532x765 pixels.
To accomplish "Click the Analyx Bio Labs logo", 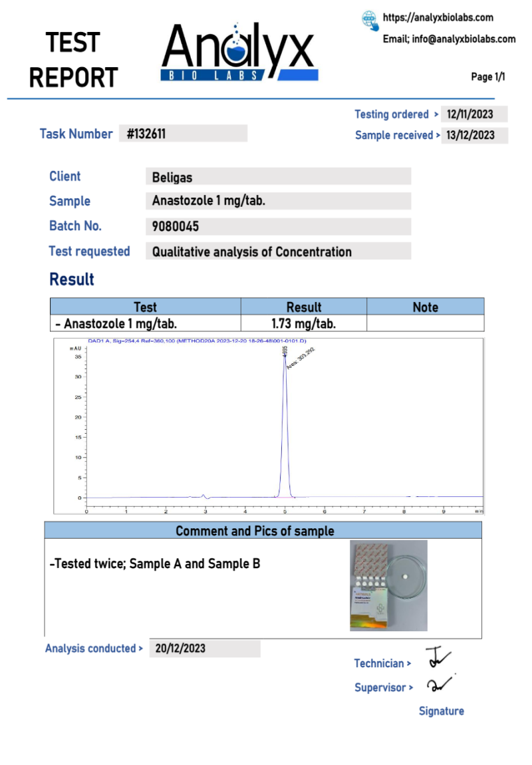I will pyautogui.click(x=238, y=53).
